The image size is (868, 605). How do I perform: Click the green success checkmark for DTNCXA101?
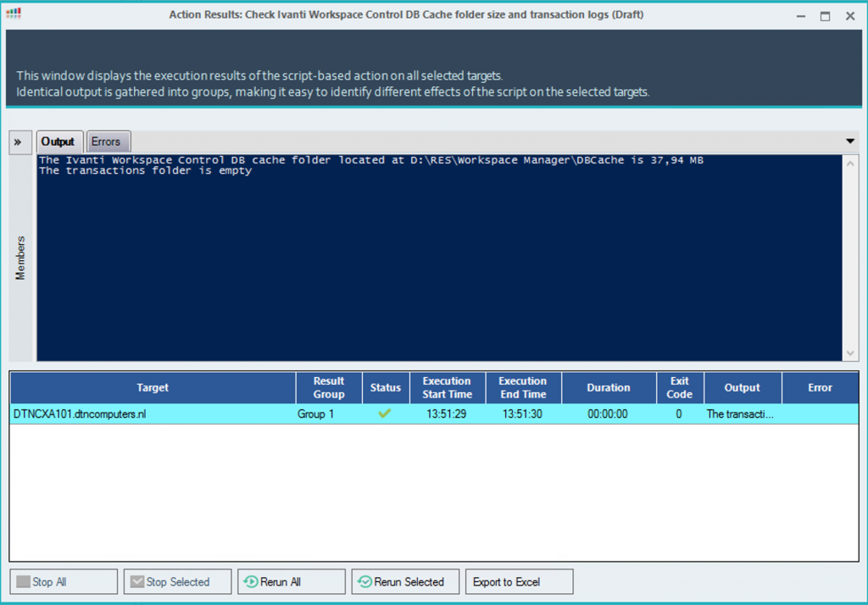pos(386,414)
